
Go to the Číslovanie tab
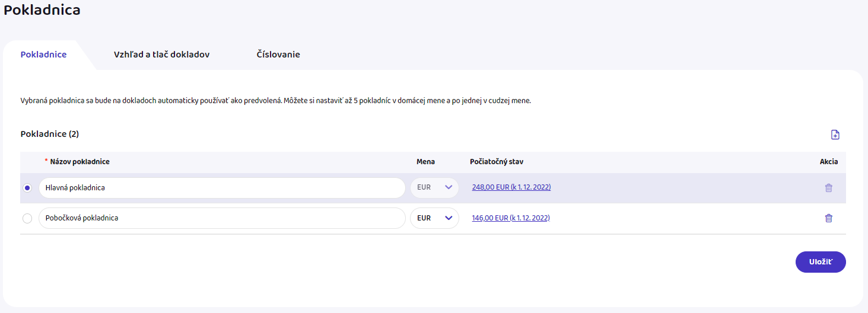(278, 55)
